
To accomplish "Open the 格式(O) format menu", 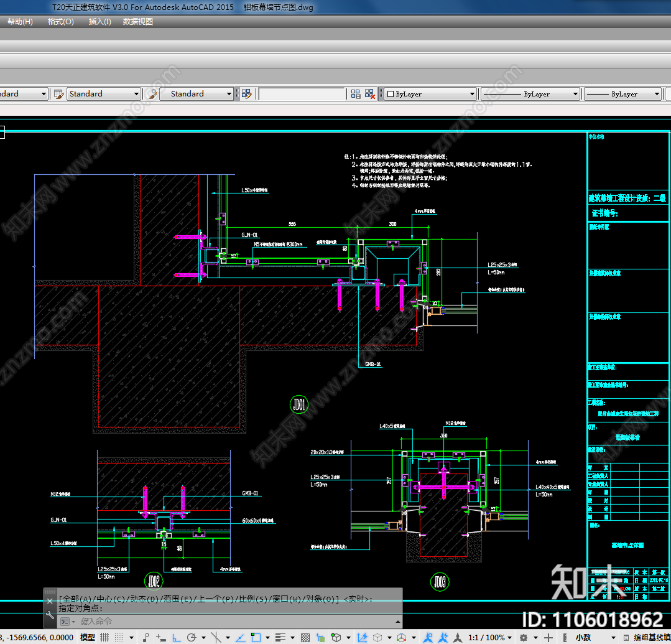I will click(x=61, y=21).
